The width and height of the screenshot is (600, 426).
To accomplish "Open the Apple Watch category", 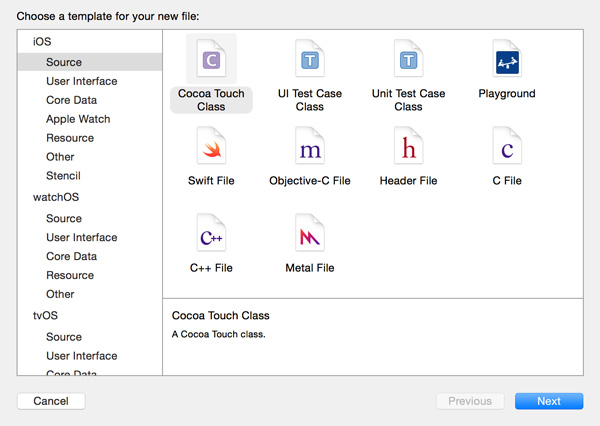I will (x=90, y=119).
